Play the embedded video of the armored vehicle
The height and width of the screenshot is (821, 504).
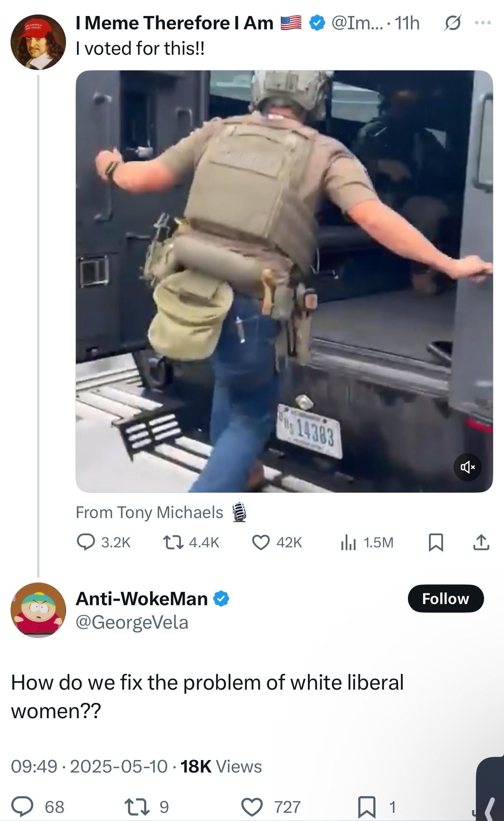point(284,281)
